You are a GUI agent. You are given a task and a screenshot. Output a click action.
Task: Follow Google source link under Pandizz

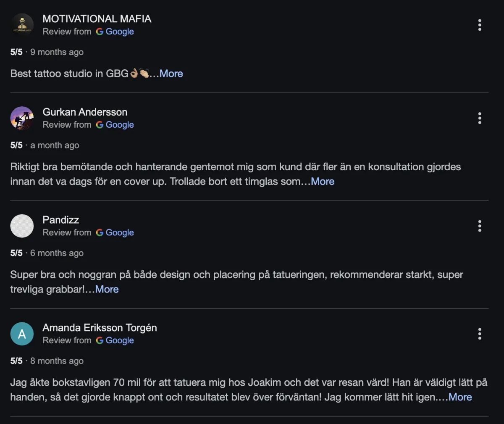pyautogui.click(x=119, y=233)
